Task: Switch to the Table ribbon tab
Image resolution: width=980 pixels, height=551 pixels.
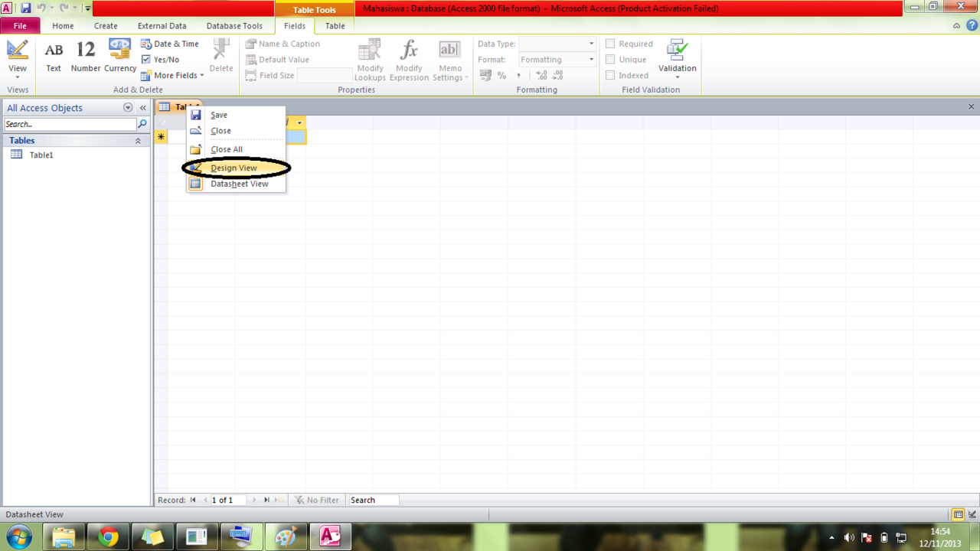Action: [x=335, y=26]
